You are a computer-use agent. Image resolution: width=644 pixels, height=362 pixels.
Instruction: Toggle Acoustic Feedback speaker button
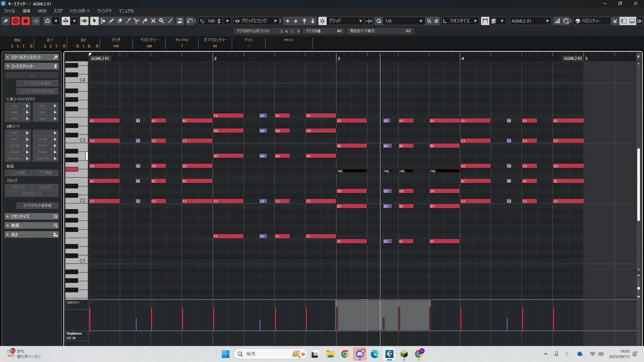point(84,21)
